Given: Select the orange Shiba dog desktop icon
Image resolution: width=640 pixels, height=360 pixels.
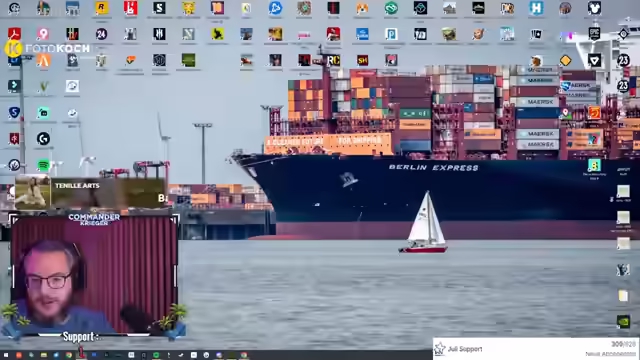Looking at the screenshot, I should pos(362,8).
